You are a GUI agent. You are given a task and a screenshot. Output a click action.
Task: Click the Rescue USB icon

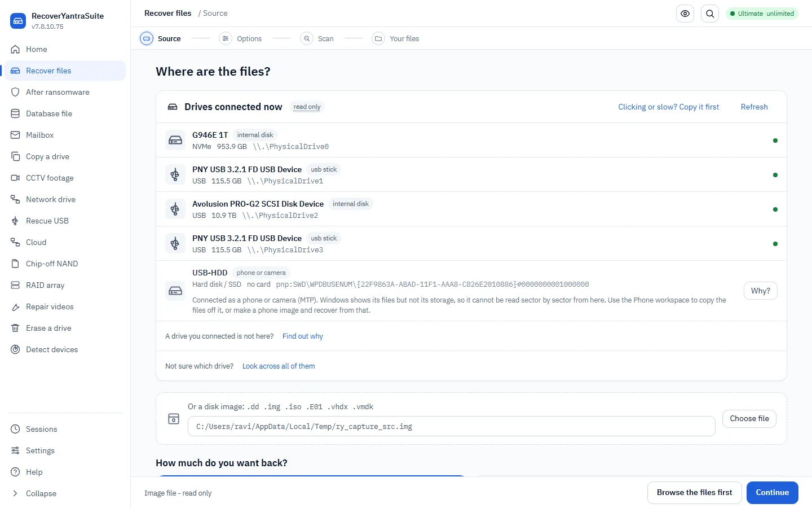[x=15, y=221]
